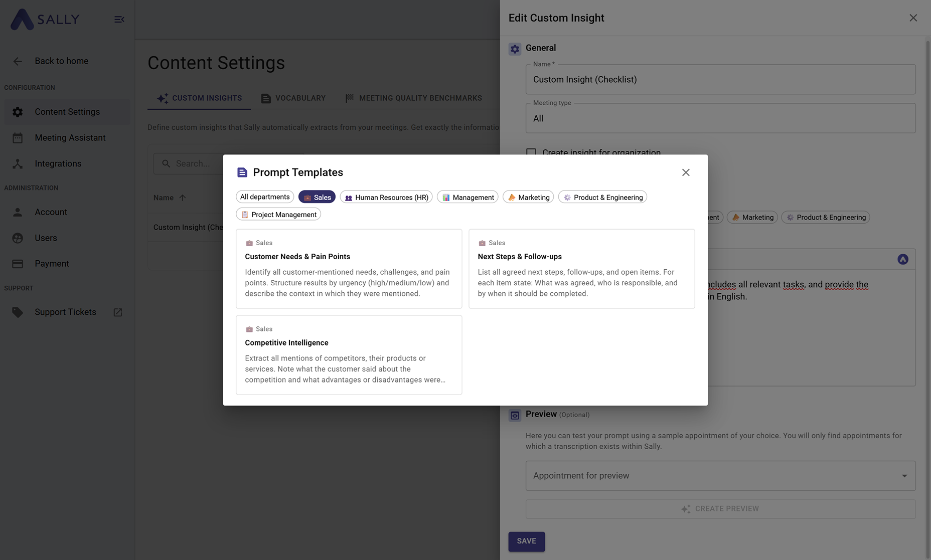
Task: Open the Meeting type dropdown
Action: click(720, 118)
